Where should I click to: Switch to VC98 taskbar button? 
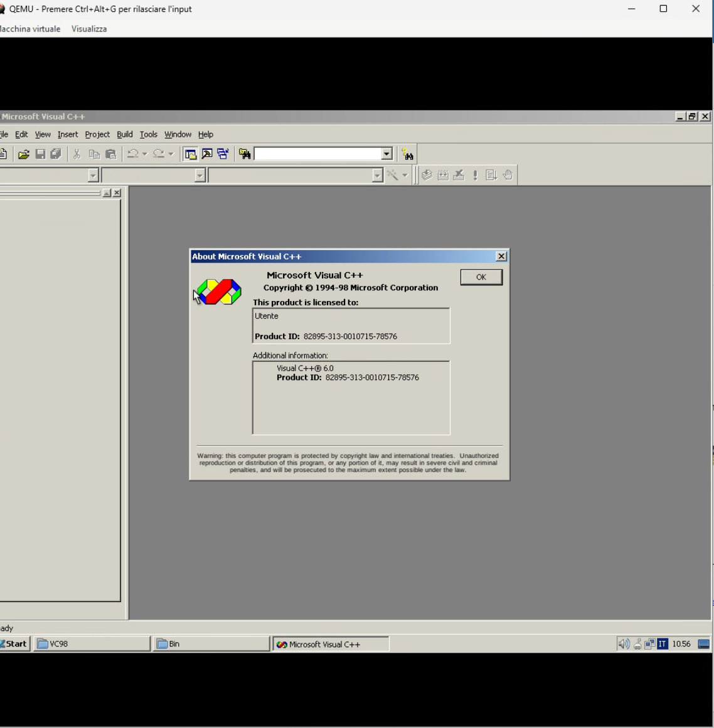click(x=92, y=644)
